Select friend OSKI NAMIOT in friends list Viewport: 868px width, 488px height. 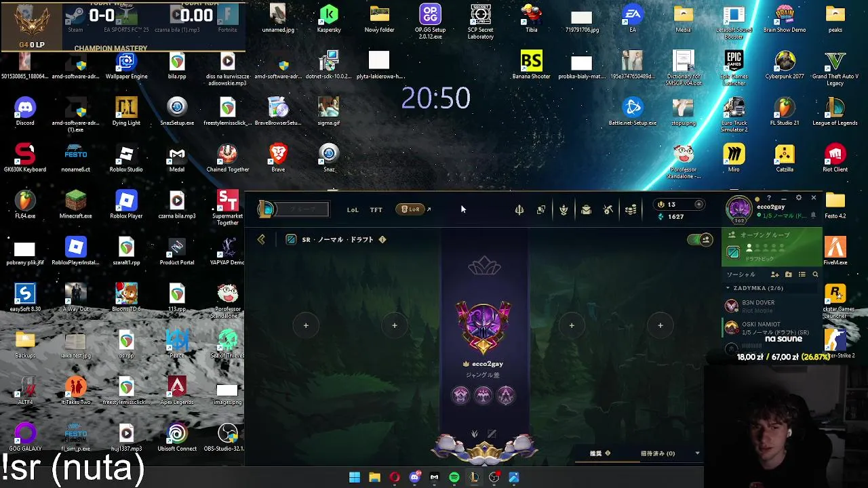tap(772, 328)
